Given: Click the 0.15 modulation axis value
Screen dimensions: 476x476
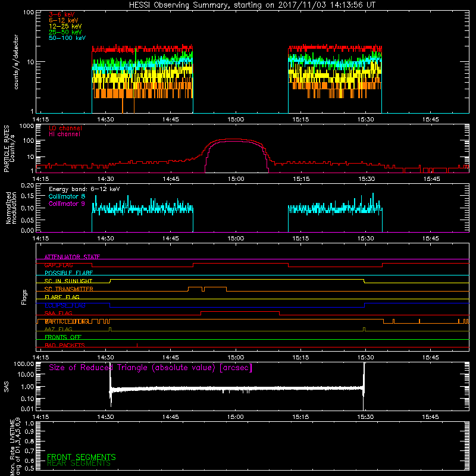Looking at the screenshot, I should point(27,196).
